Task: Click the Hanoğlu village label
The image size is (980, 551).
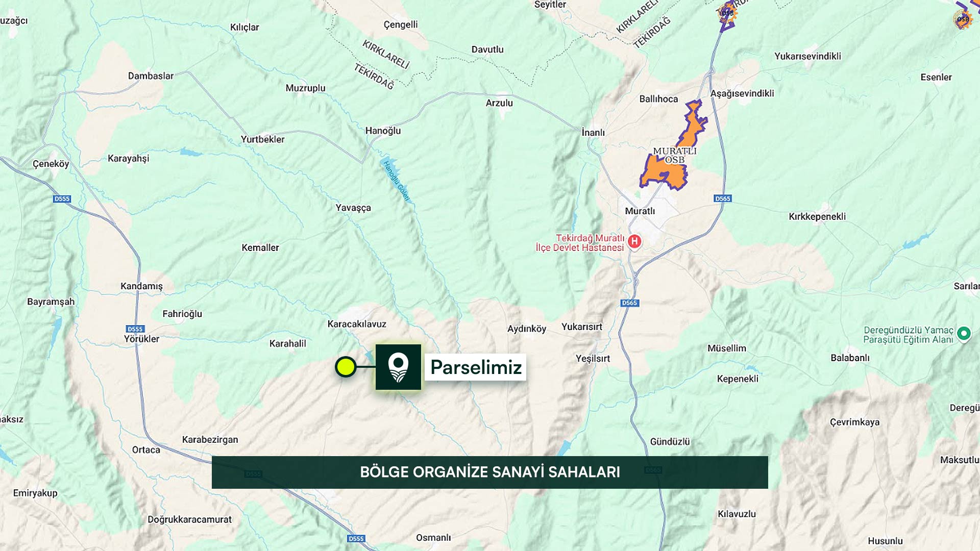Action: coord(383,131)
